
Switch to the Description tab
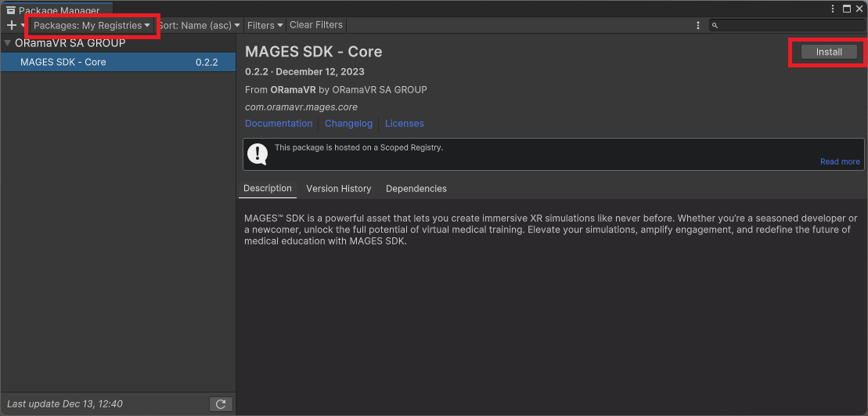[x=268, y=188]
